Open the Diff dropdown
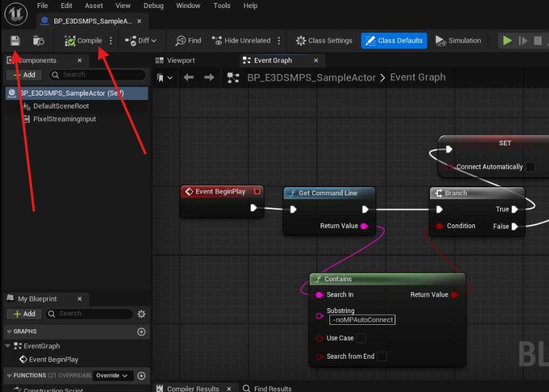This screenshot has width=549, height=392. click(x=141, y=41)
